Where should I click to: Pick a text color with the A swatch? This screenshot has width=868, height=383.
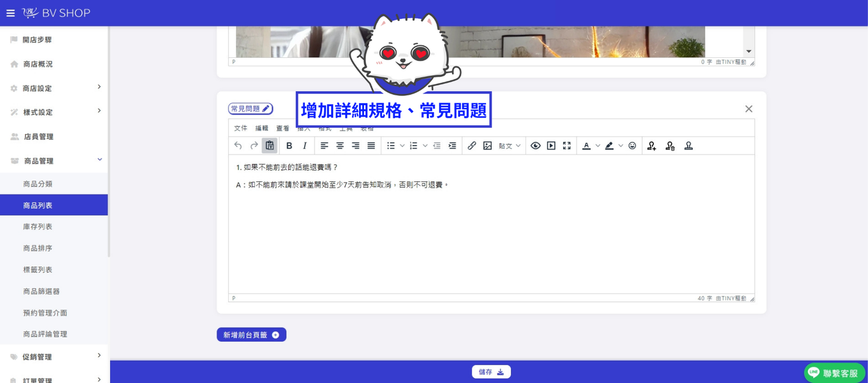pyautogui.click(x=587, y=146)
